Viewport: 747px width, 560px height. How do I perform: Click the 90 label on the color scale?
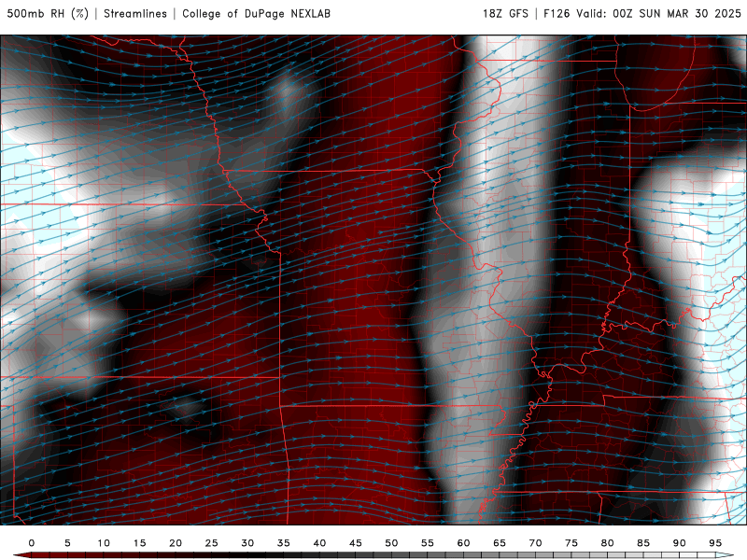click(680, 543)
